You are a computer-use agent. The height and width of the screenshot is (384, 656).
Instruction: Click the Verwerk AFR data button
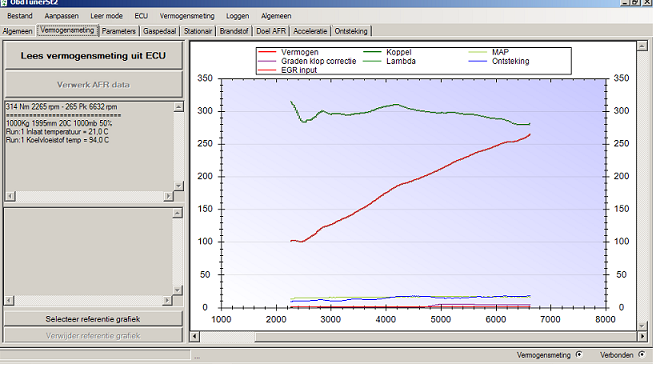click(x=93, y=84)
